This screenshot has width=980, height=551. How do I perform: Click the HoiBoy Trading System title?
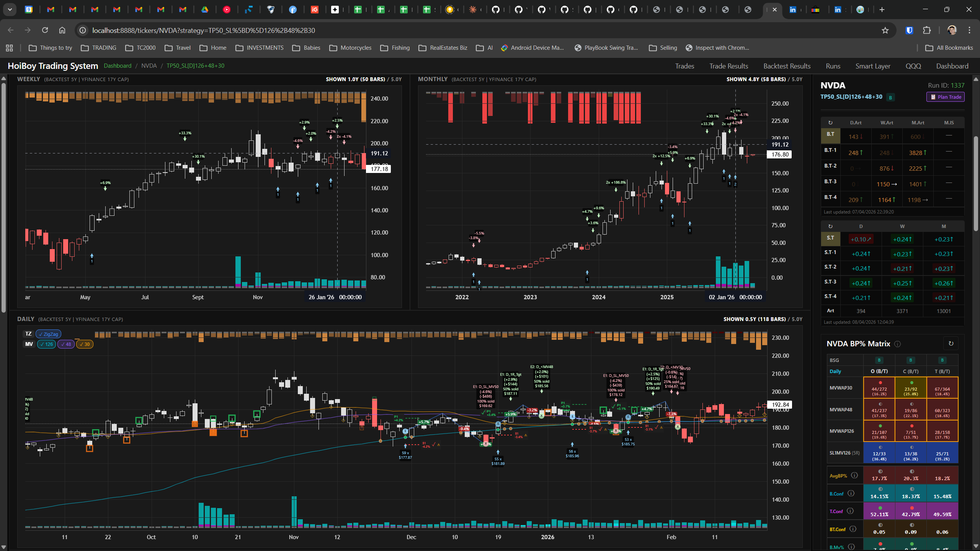53,66
